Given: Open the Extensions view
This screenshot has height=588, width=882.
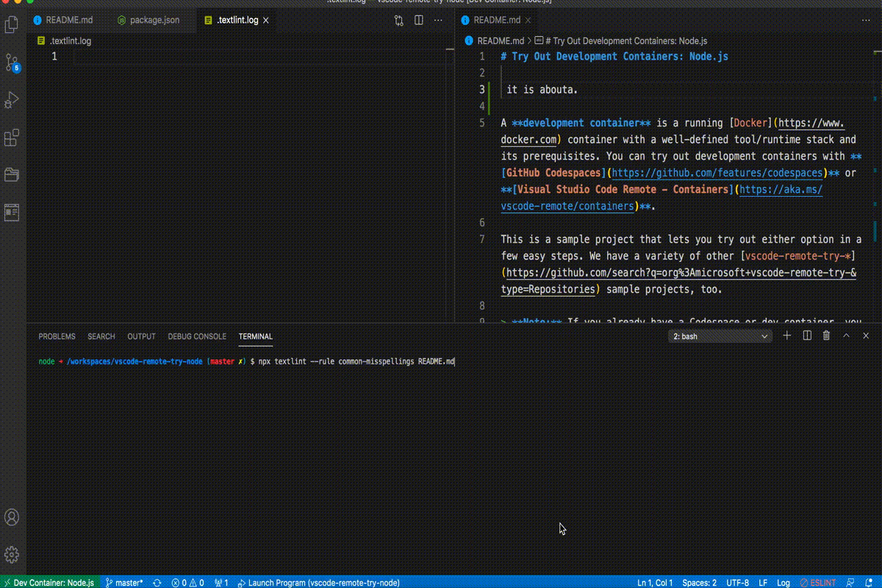Looking at the screenshot, I should pos(12,137).
